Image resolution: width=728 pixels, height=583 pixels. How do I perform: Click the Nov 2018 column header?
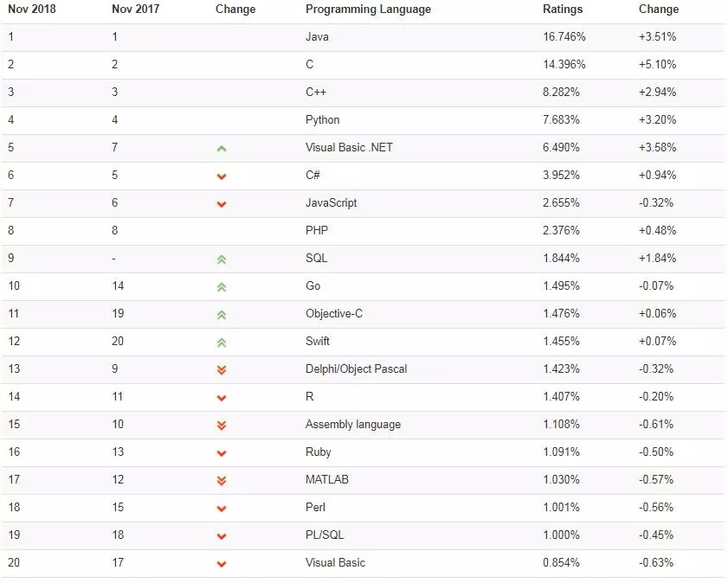(x=31, y=10)
